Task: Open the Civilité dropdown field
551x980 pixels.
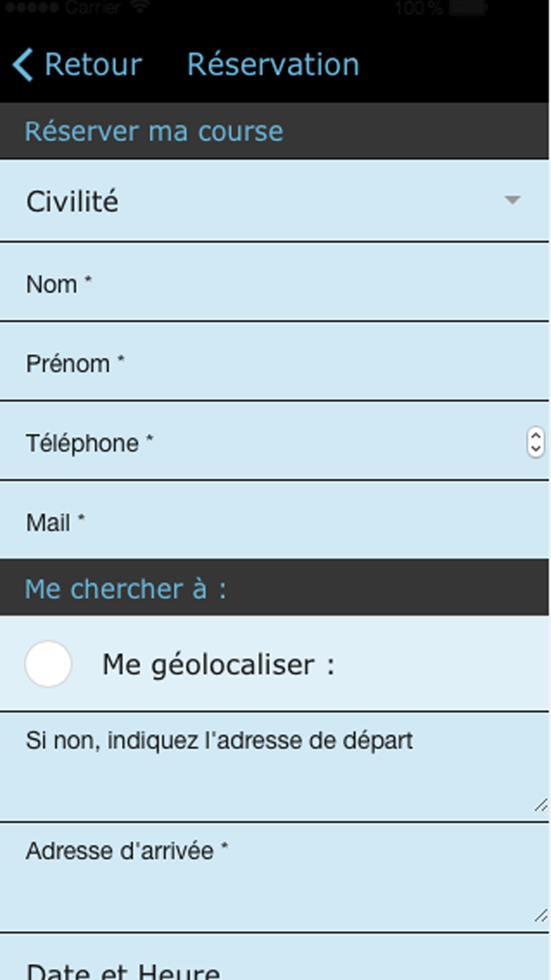Action: [x=274, y=201]
